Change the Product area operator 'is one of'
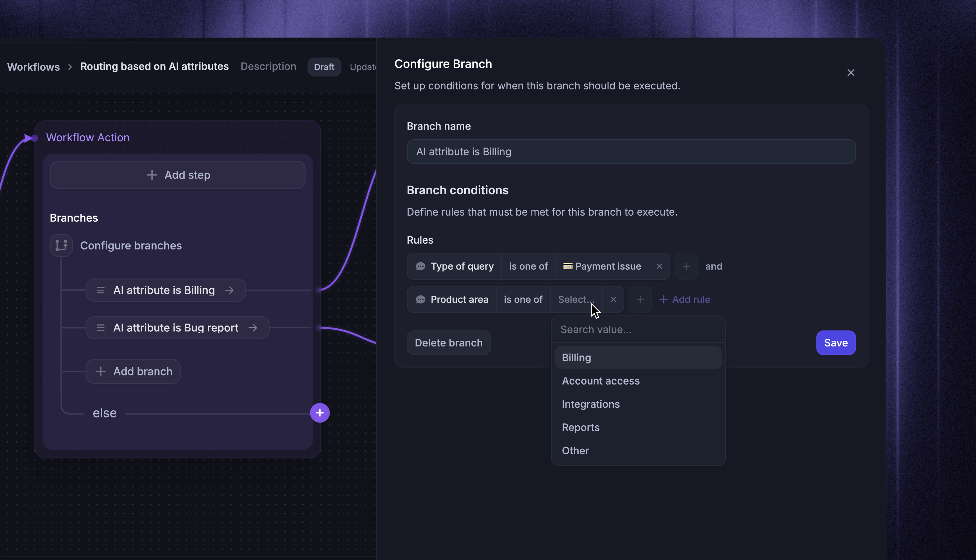The height and width of the screenshot is (560, 976). pos(523,299)
